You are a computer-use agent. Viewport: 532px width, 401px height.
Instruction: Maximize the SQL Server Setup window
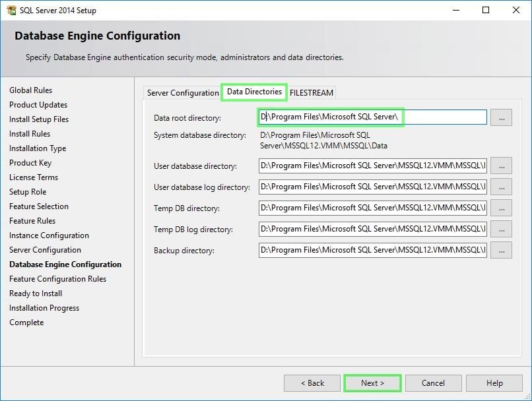486,10
